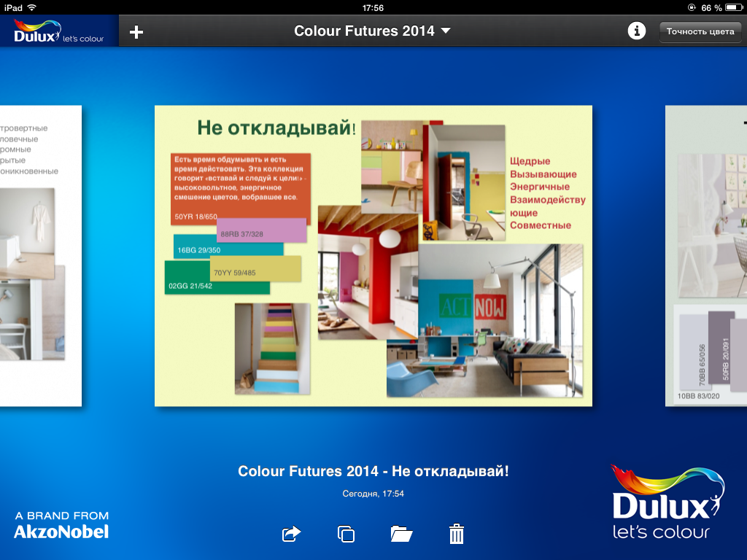The image size is (747, 560).
Task: Delete the moodboard with the trash icon
Action: [457, 534]
